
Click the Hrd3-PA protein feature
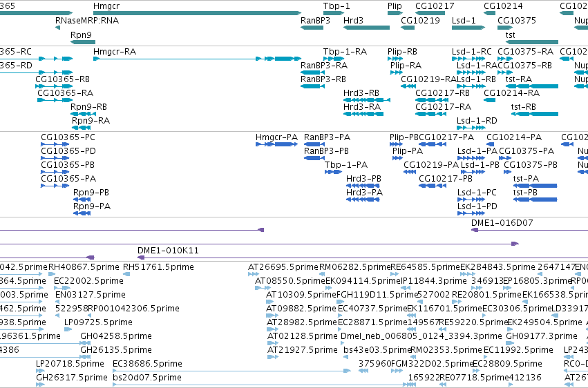363,200
